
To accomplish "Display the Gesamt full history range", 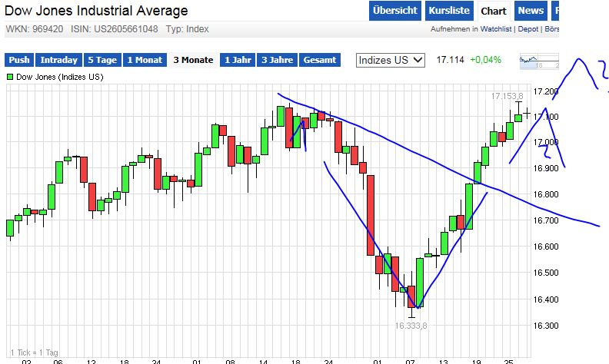I will pyautogui.click(x=320, y=60).
